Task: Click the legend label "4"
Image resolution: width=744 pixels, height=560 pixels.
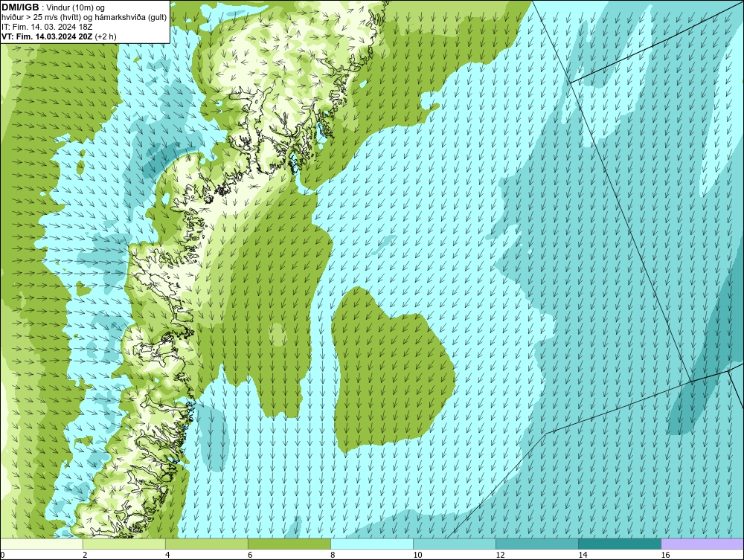Action: click(167, 555)
